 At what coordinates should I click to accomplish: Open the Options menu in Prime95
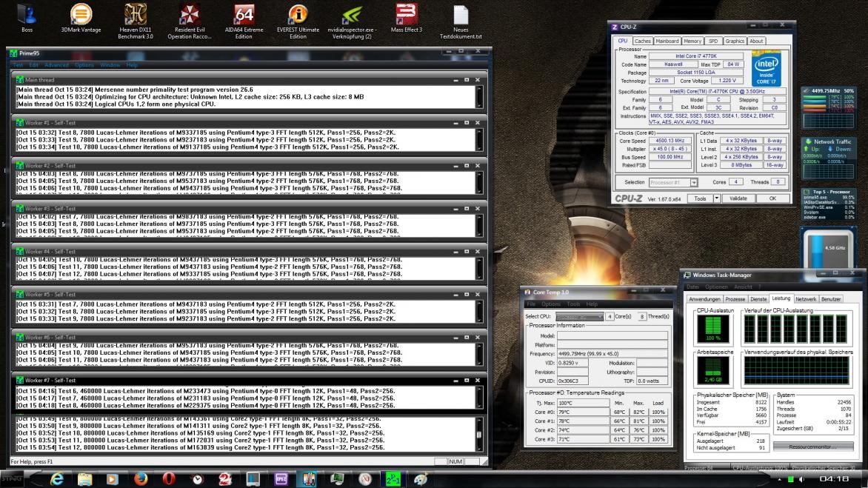coord(84,65)
